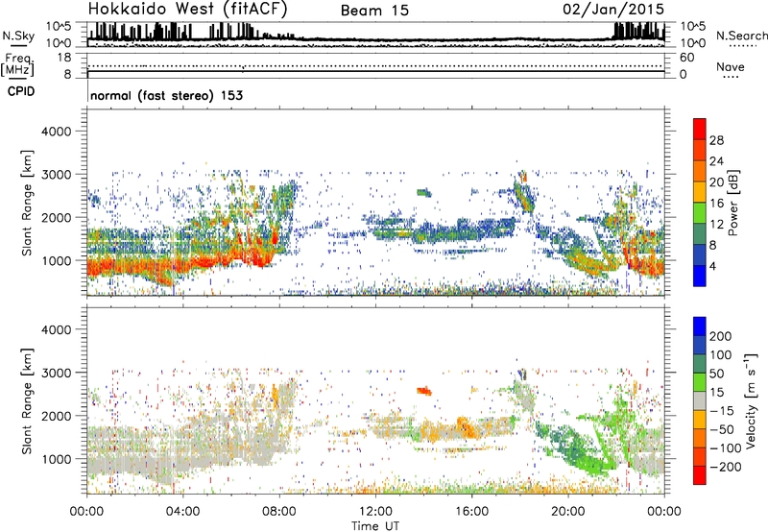Image resolution: width=768 pixels, height=532 pixels.
Task: Click the '4000' tick on power panel
Action: (56, 132)
